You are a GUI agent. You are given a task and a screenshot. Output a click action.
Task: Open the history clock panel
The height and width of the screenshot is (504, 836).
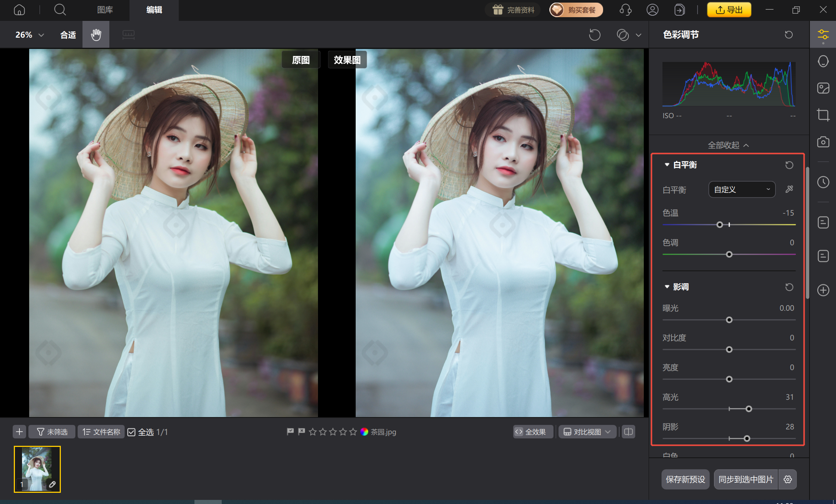click(823, 182)
